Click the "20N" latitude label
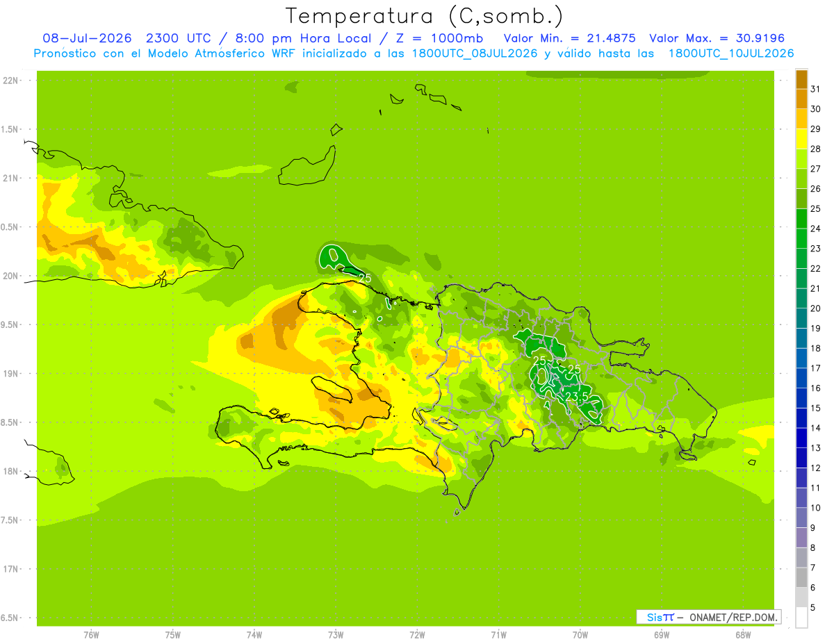 (10, 276)
